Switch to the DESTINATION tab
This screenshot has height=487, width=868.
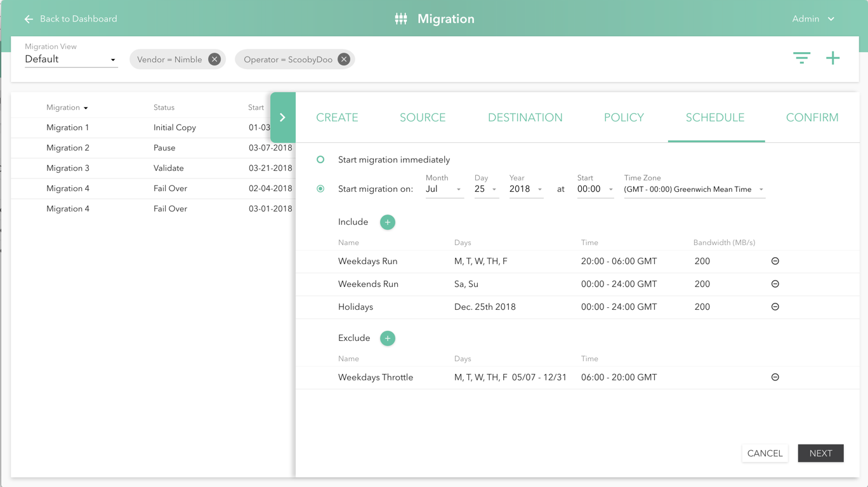[x=525, y=117]
